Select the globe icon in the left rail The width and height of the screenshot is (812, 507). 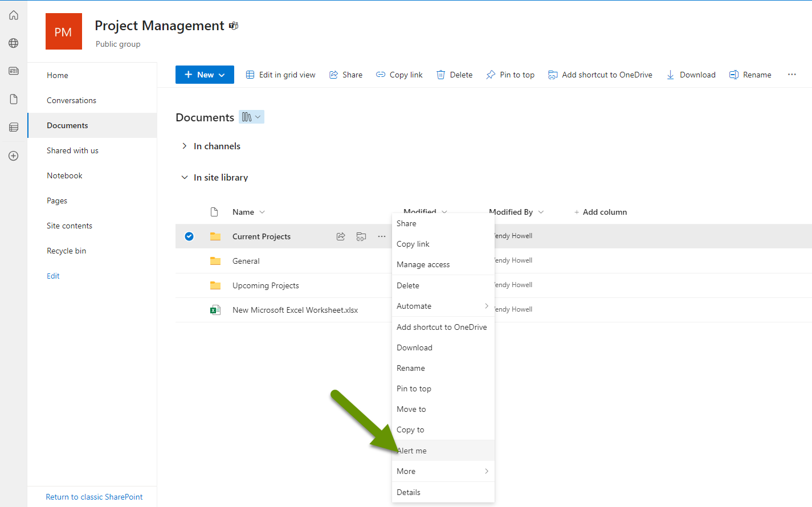(x=13, y=43)
